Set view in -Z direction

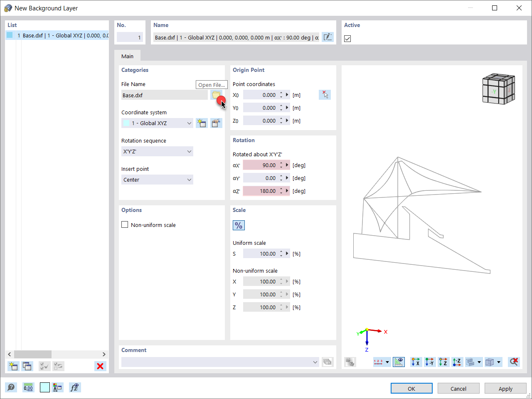457,362
